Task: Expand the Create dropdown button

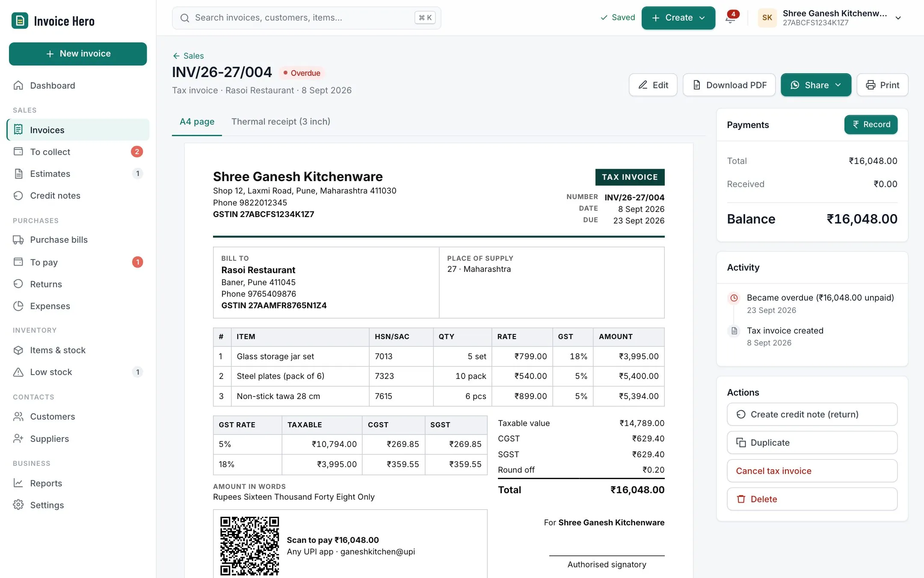Action: [678, 18]
